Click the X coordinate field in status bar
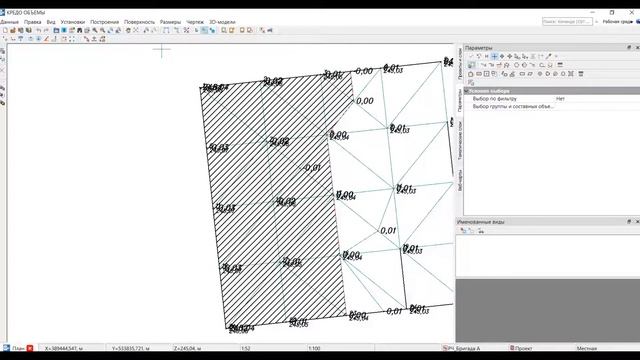This screenshot has height=360, width=640. [64, 349]
